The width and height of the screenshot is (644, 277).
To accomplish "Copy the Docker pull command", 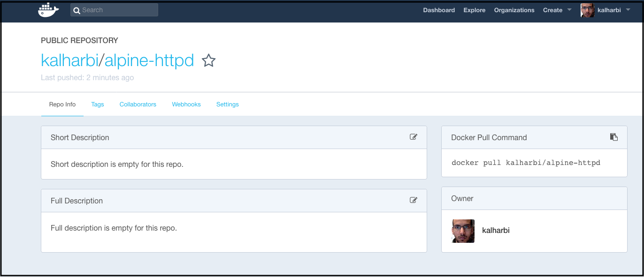I will pyautogui.click(x=614, y=137).
